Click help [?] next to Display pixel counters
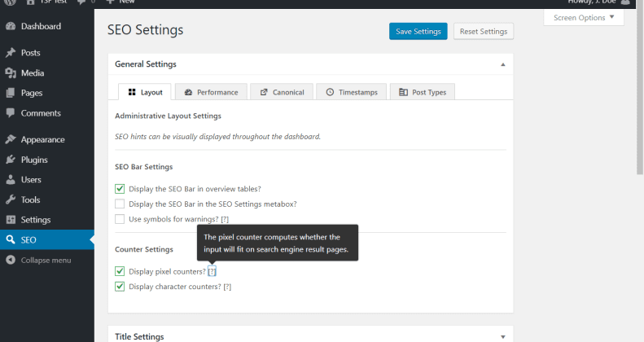The width and height of the screenshot is (644, 342). 212,271
